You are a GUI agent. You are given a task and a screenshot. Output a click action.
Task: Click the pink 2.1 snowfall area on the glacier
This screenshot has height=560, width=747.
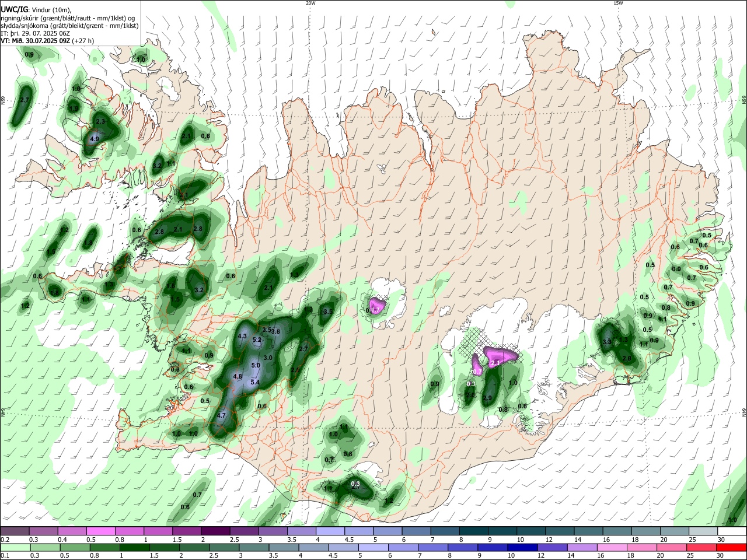498,358
